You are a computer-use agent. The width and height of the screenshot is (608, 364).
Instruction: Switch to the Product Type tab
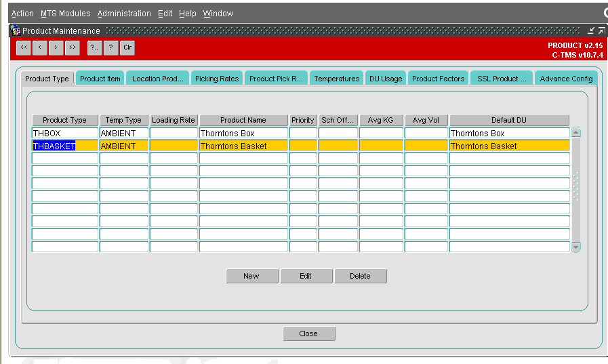47,79
